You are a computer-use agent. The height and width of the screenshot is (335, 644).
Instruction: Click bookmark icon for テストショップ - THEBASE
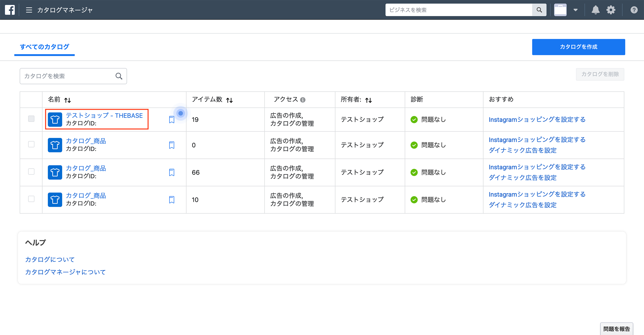point(172,120)
